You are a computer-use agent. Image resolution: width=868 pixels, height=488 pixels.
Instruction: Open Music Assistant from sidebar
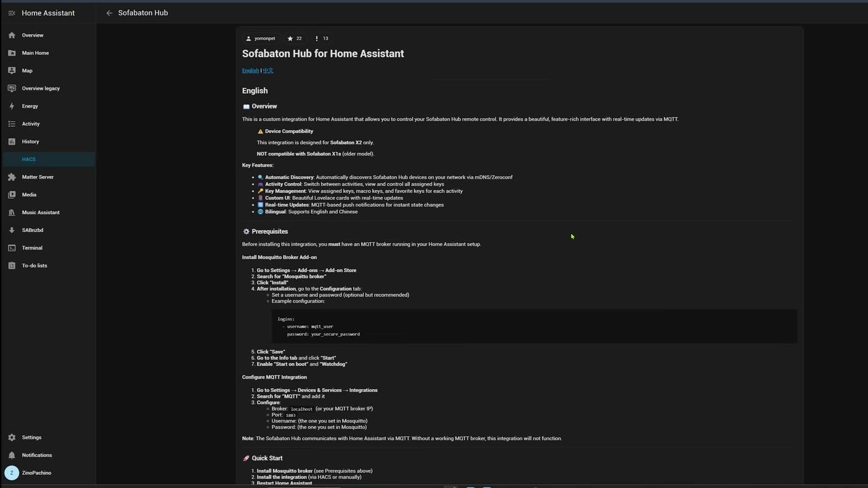coord(49,213)
